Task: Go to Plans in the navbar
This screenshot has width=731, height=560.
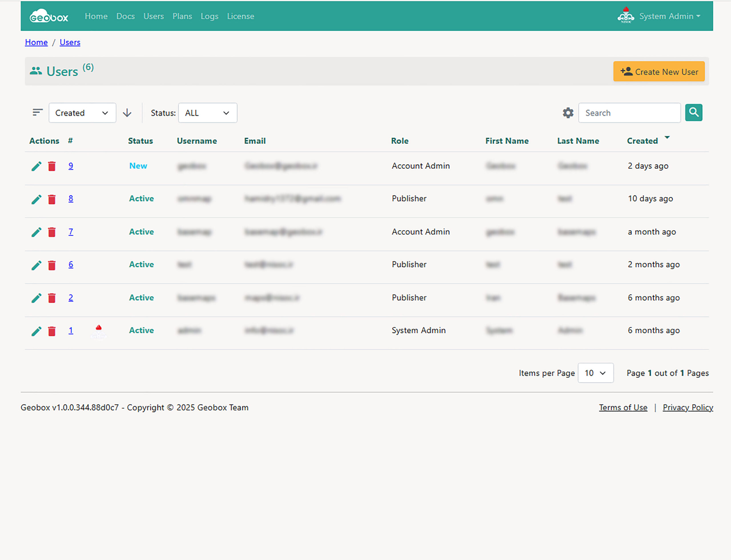Action: tap(182, 16)
